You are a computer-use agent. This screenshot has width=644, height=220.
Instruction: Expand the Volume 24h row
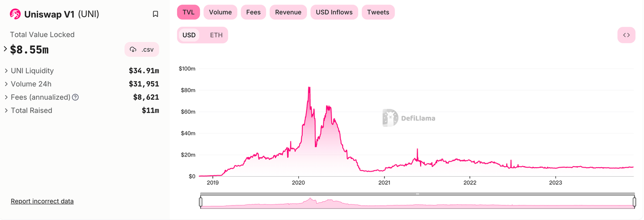point(6,84)
